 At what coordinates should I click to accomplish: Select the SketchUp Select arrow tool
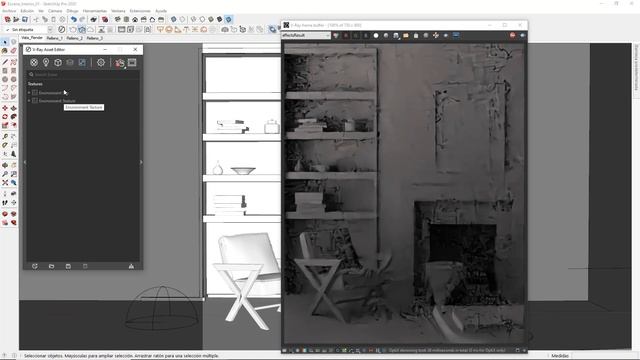(4, 42)
